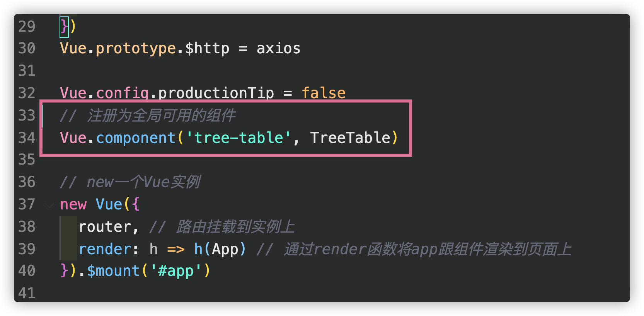Click the '#app' string literal

tap(176, 271)
